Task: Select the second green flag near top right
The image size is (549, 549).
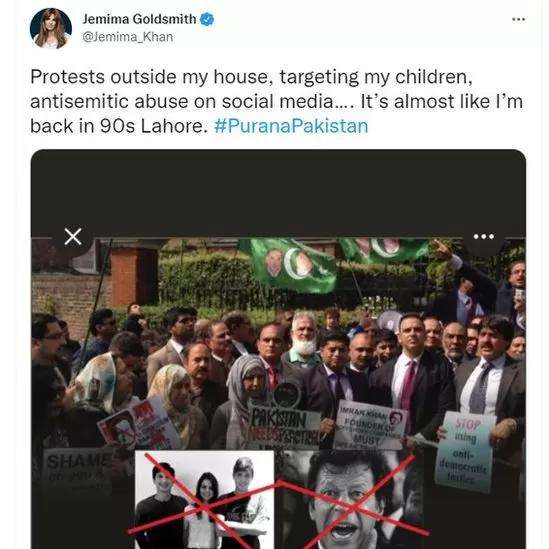Action: click(x=384, y=250)
